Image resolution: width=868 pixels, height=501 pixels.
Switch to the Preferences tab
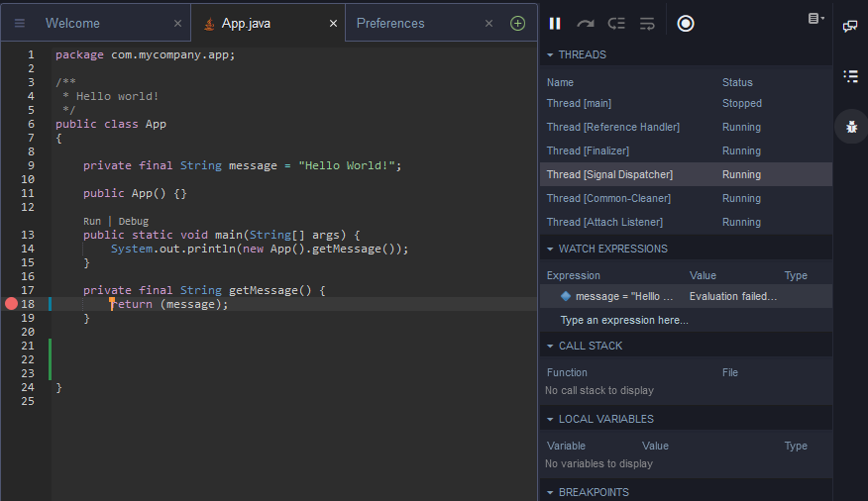390,23
